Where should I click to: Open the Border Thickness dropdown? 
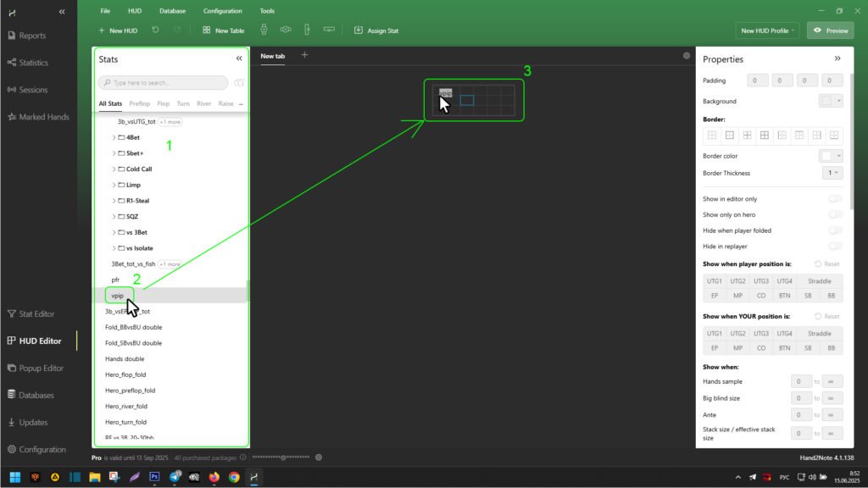[834, 173]
